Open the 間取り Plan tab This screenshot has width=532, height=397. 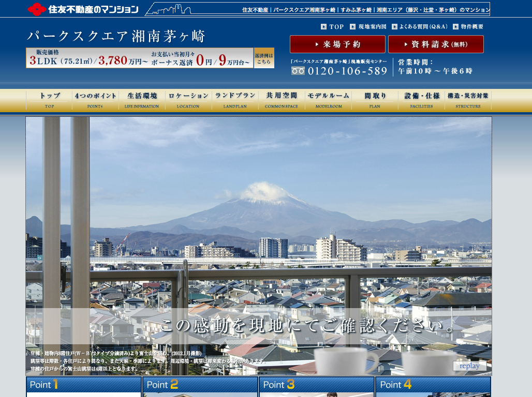(x=375, y=100)
